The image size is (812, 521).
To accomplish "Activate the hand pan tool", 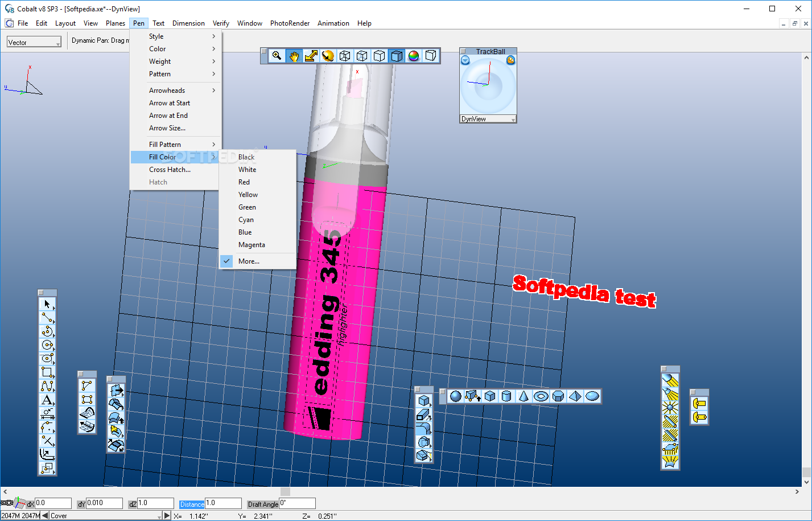I will (x=294, y=56).
